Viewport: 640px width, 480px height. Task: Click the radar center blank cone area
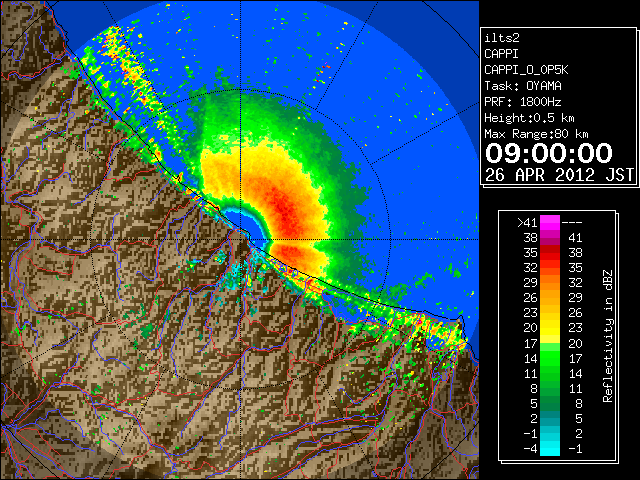coord(250,227)
